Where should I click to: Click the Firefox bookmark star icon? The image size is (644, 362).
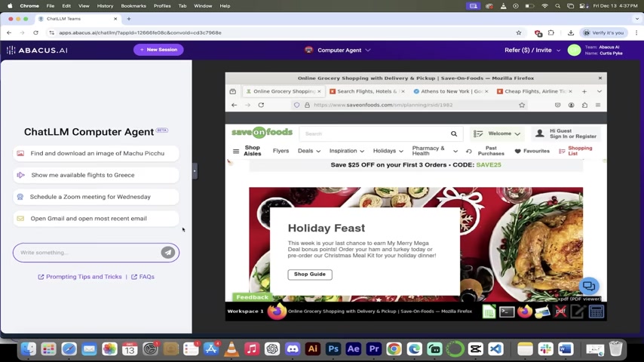[522, 105]
